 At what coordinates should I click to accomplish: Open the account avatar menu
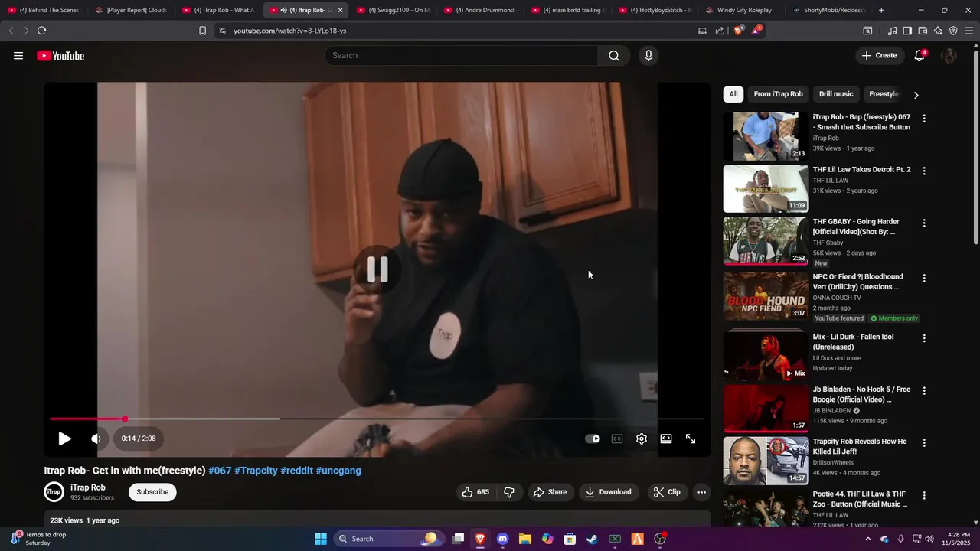pyautogui.click(x=949, y=55)
